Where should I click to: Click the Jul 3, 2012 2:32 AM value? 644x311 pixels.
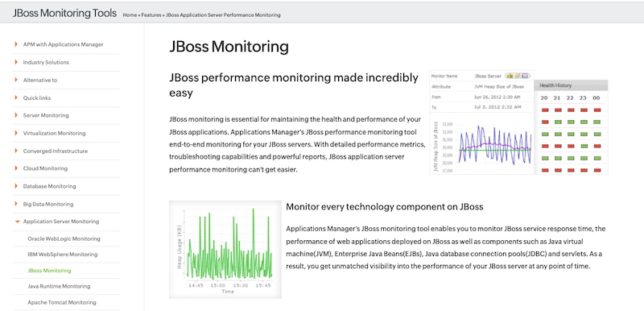[x=497, y=107]
